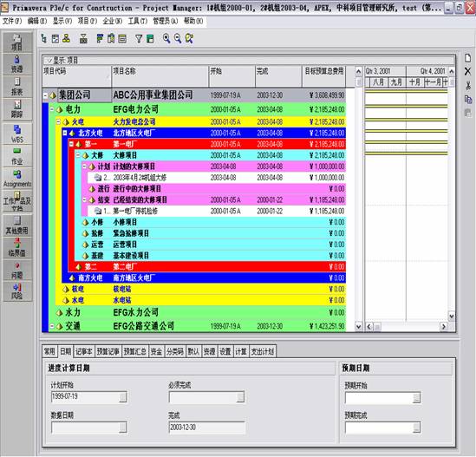Click the Cut scissors icon on right

pyautogui.click(x=468, y=85)
